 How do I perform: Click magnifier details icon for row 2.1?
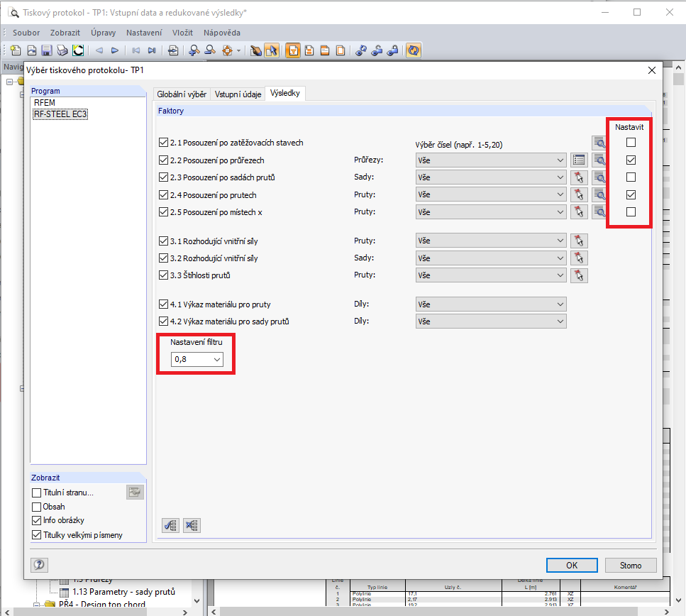pos(599,143)
